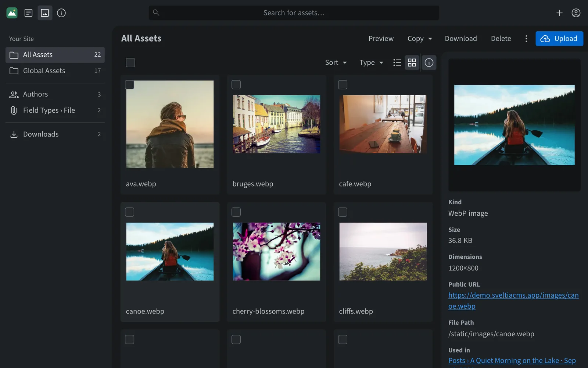
Task: Select the ava.webp checkbox
Action: (x=130, y=85)
